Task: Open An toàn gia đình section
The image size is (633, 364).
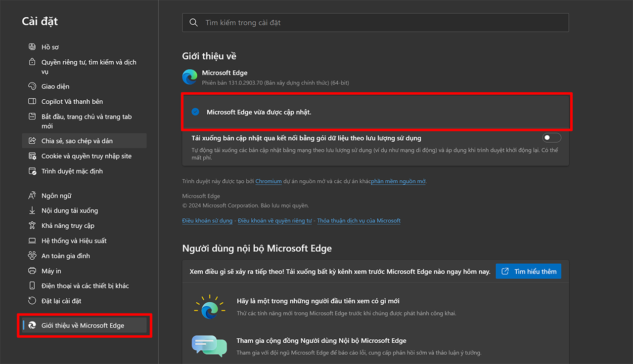Action: point(84,256)
